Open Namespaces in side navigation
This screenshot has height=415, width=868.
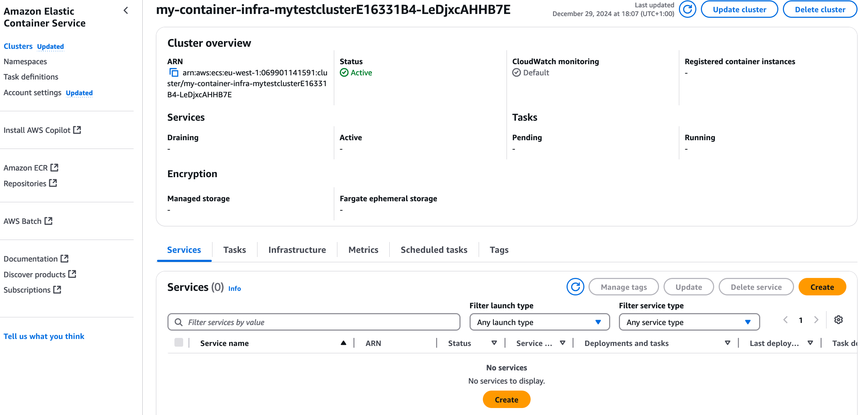click(x=25, y=61)
